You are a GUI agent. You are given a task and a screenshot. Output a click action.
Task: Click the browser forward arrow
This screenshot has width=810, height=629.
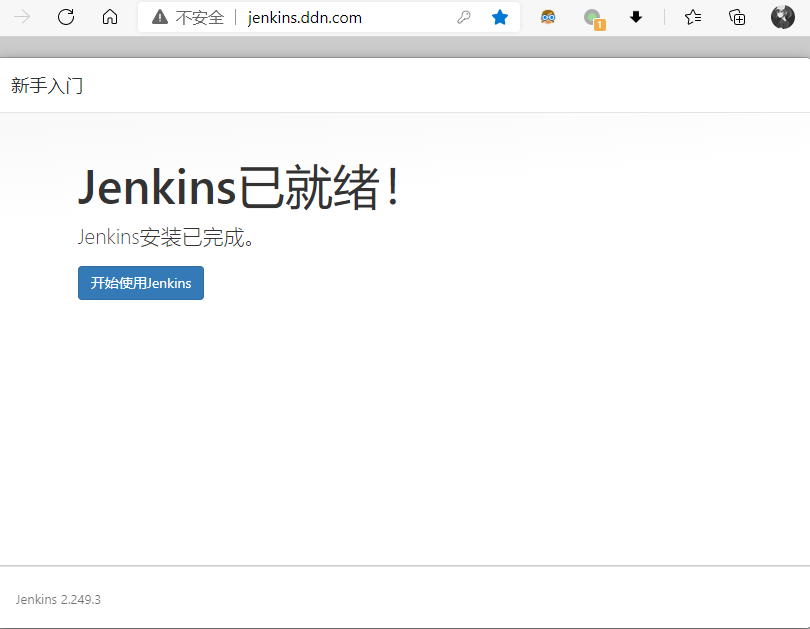tap(22, 17)
